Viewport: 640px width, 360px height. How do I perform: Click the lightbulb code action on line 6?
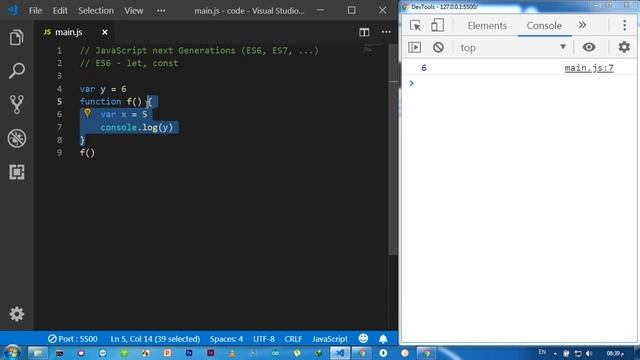tap(87, 113)
